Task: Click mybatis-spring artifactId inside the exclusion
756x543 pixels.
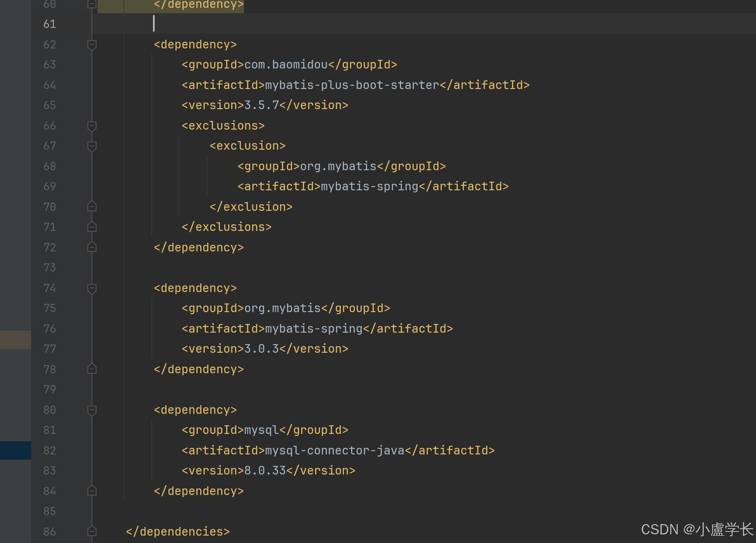Action: click(370, 187)
